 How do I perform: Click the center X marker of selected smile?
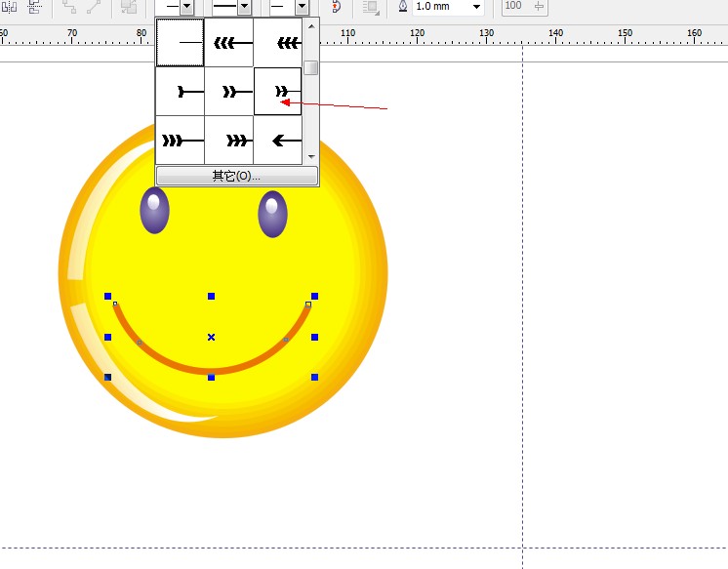[x=211, y=337]
